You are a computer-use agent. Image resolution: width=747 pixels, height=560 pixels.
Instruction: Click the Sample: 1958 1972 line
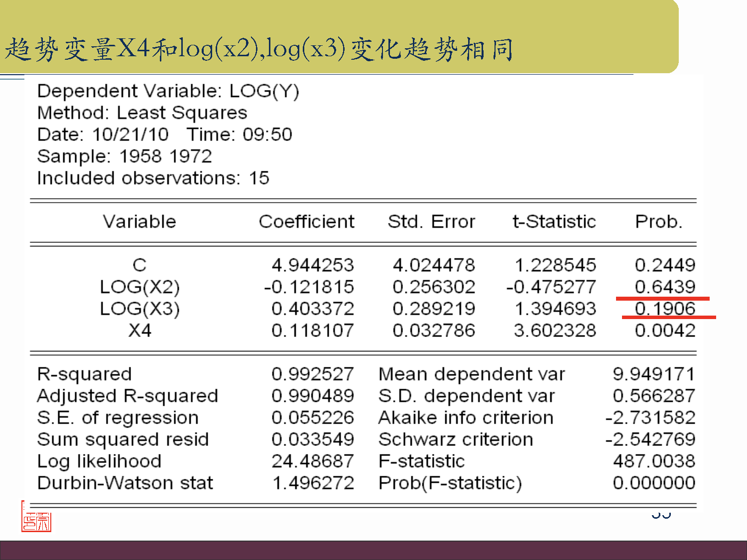pos(124,156)
